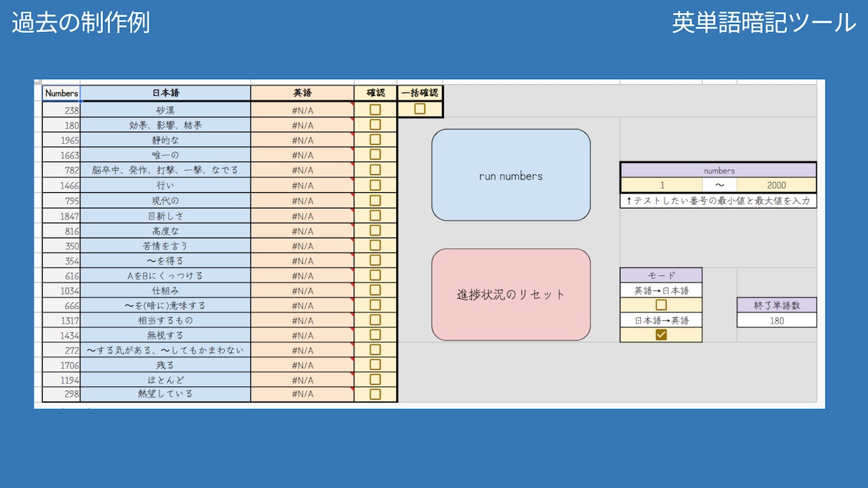
Task: Click the numbers label above the range
Action: 719,171
